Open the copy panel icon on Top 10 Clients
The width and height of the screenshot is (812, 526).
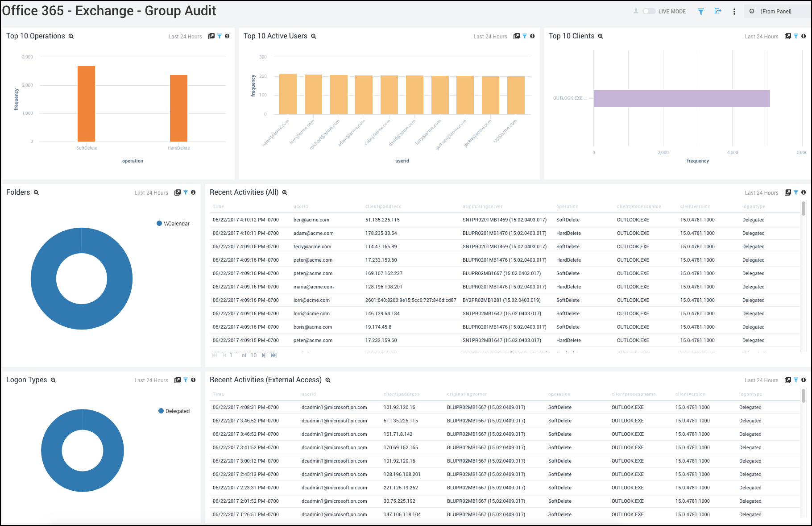pyautogui.click(x=787, y=36)
